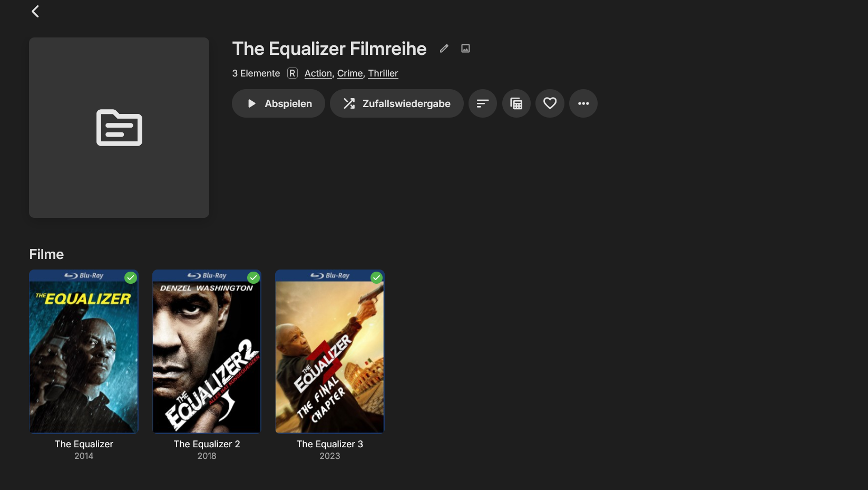Click the title text 'The Equalizer' under the first poster
The image size is (868, 490).
point(84,444)
